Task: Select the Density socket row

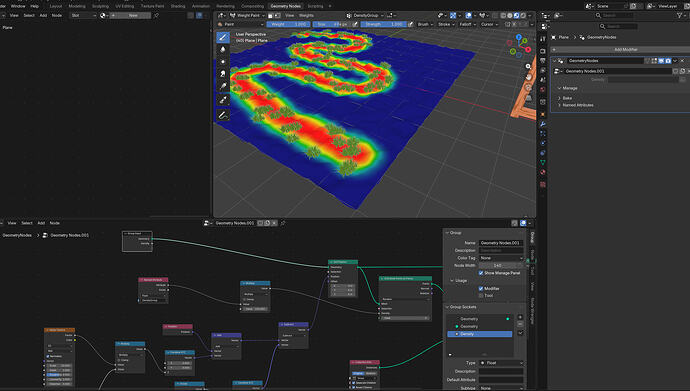Action: [480, 334]
